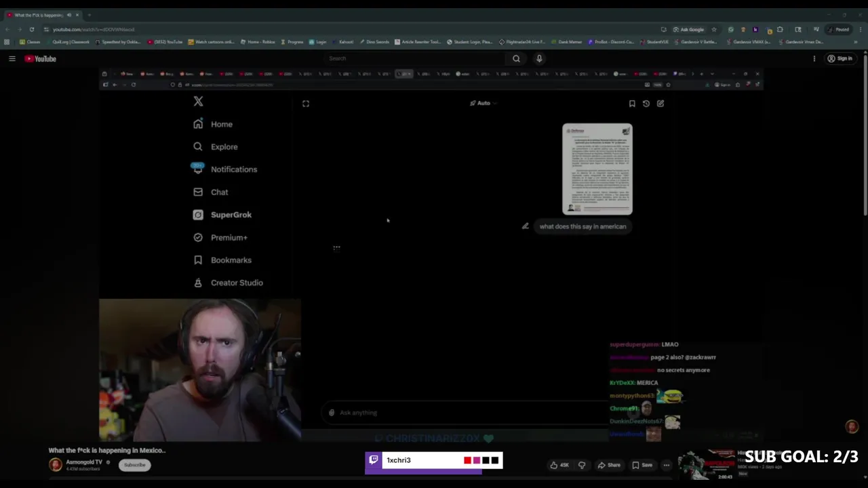868x488 pixels.
Task: Expand the hidden bookmarks chevron
Action: click(x=856, y=42)
